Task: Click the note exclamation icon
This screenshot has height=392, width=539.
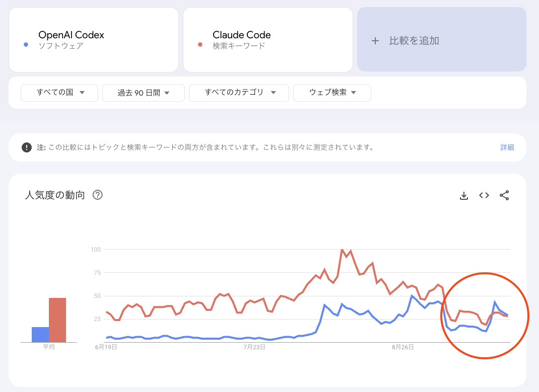Action: pos(26,147)
